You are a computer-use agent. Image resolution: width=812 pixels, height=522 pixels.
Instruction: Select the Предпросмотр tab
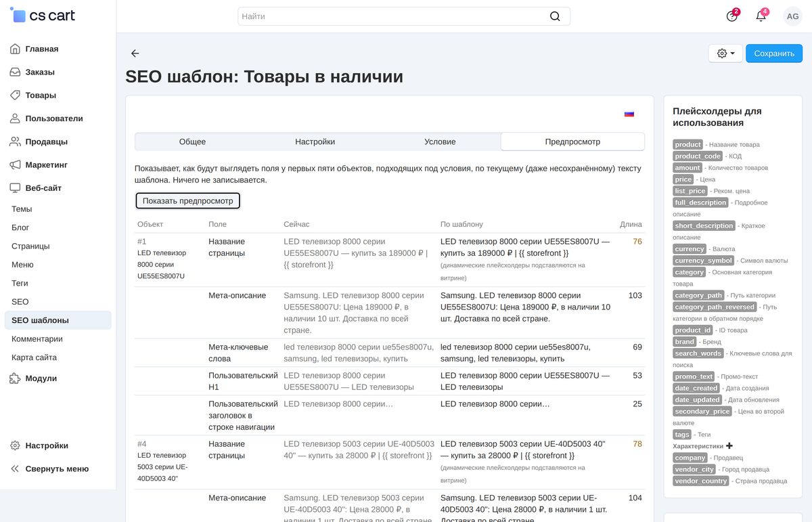pyautogui.click(x=572, y=142)
